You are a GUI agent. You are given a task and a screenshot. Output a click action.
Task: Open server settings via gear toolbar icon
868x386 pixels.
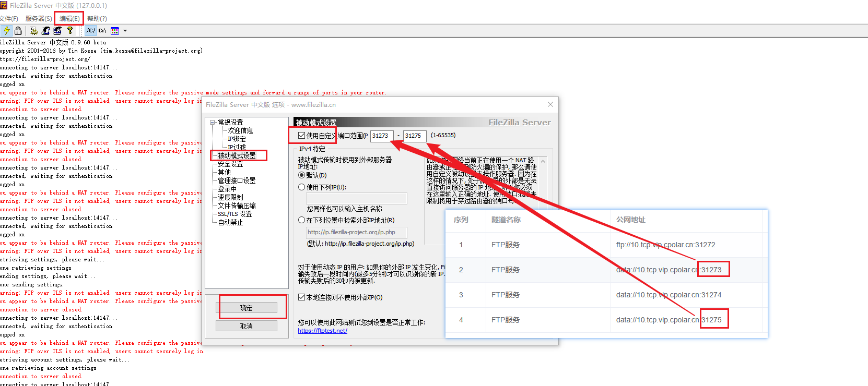(34, 31)
